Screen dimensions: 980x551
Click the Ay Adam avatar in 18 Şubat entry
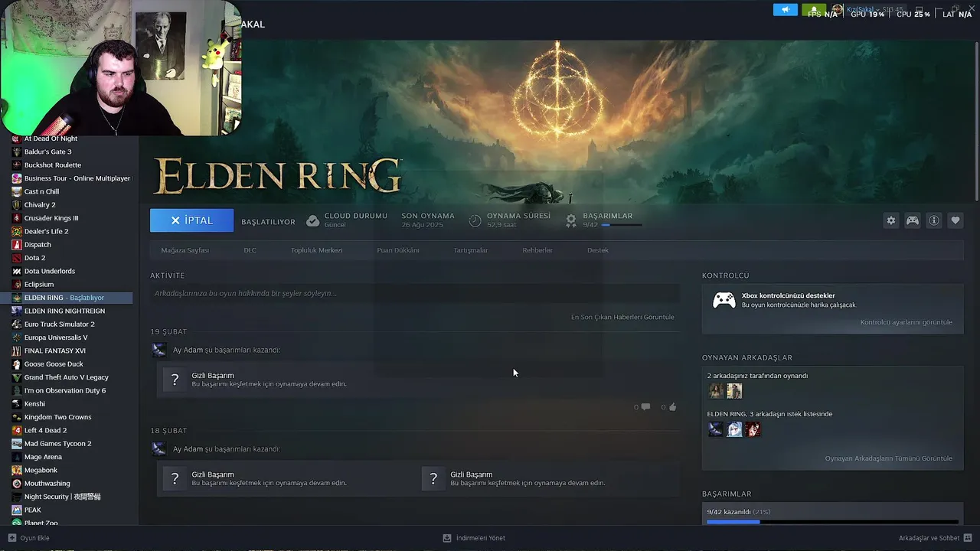(158, 448)
